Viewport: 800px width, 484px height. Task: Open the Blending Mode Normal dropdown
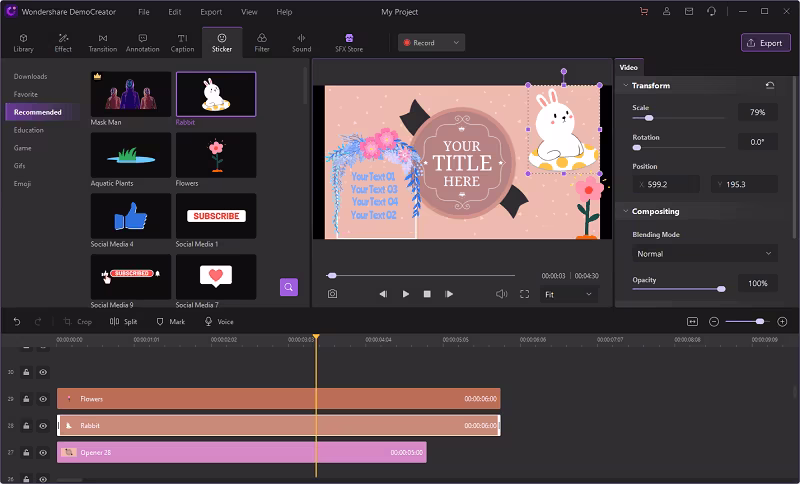704,254
